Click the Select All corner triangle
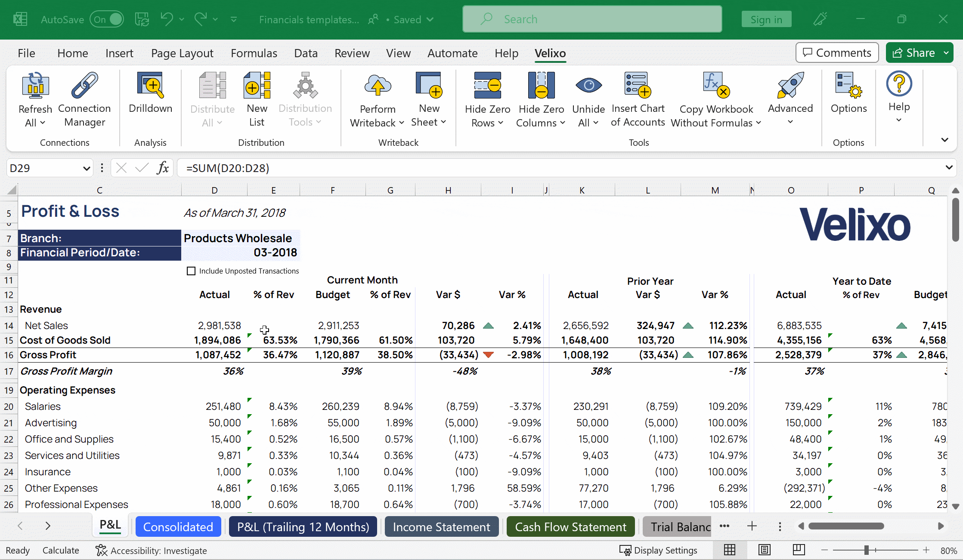The image size is (963, 560). [x=12, y=190]
